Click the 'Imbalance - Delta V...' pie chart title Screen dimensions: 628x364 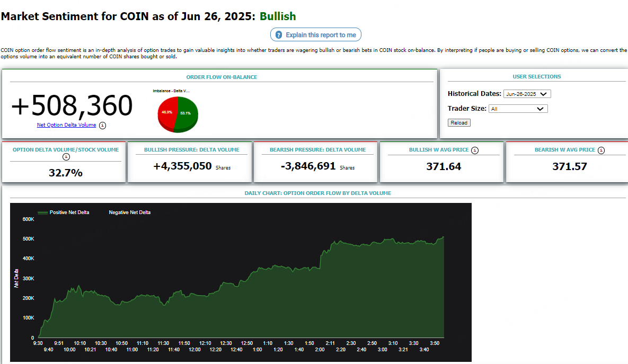171,91
